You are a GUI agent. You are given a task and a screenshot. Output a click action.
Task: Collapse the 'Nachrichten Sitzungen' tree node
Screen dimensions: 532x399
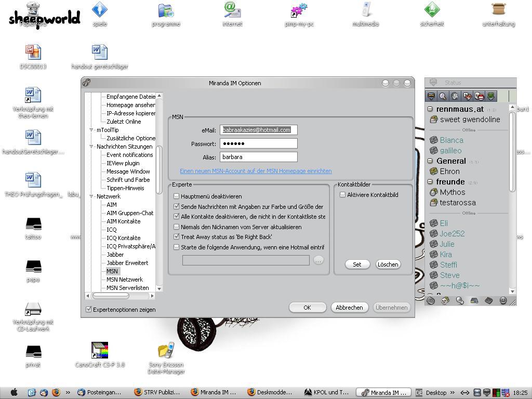(91, 147)
